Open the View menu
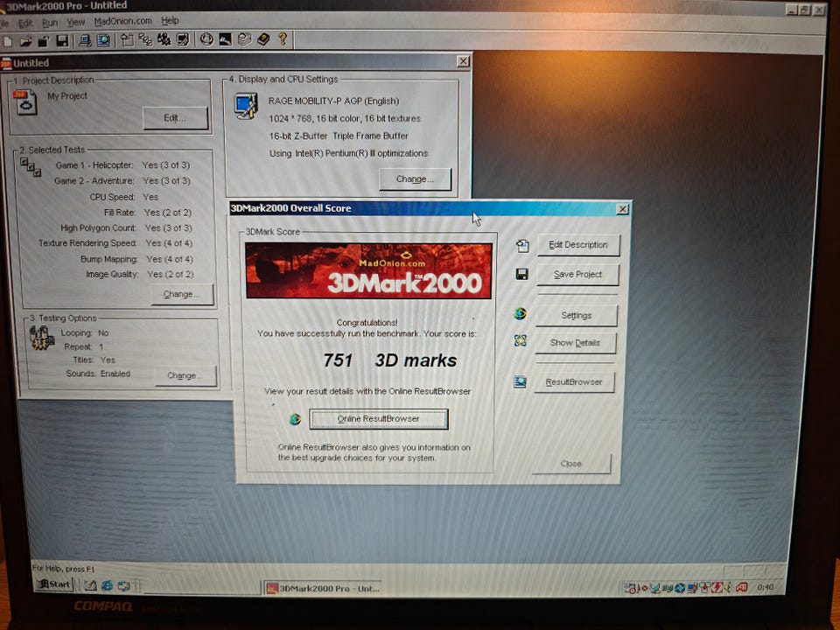Screen dimensions: 840x630 pyautogui.click(x=75, y=22)
